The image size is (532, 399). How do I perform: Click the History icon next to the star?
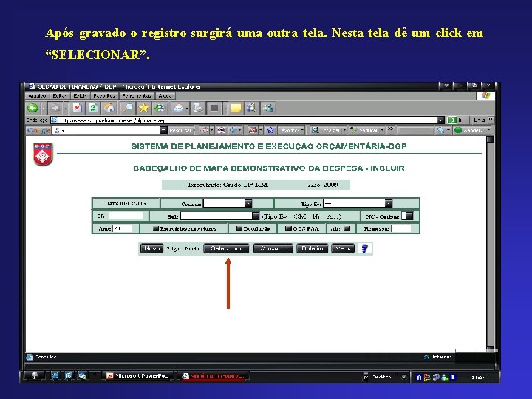click(x=160, y=108)
